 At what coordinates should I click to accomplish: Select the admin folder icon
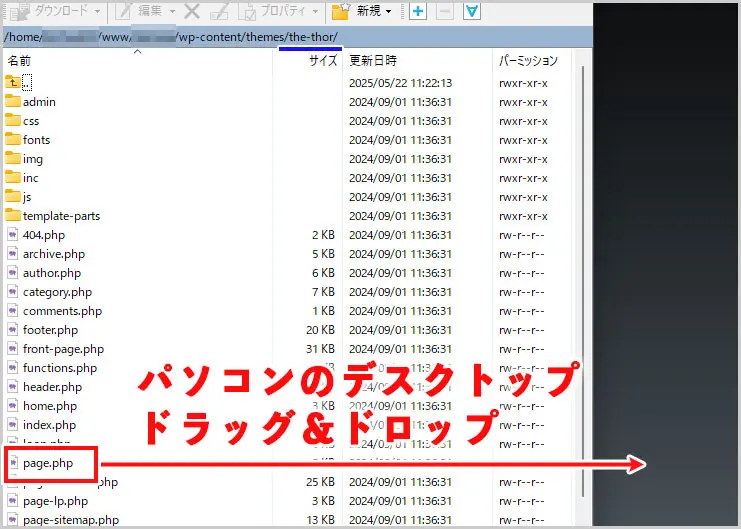coord(13,101)
